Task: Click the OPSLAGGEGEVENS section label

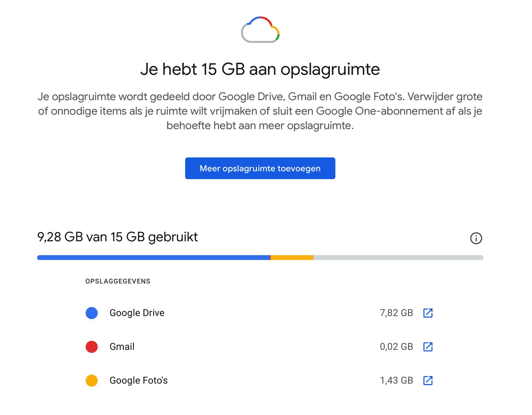Action: point(118,281)
